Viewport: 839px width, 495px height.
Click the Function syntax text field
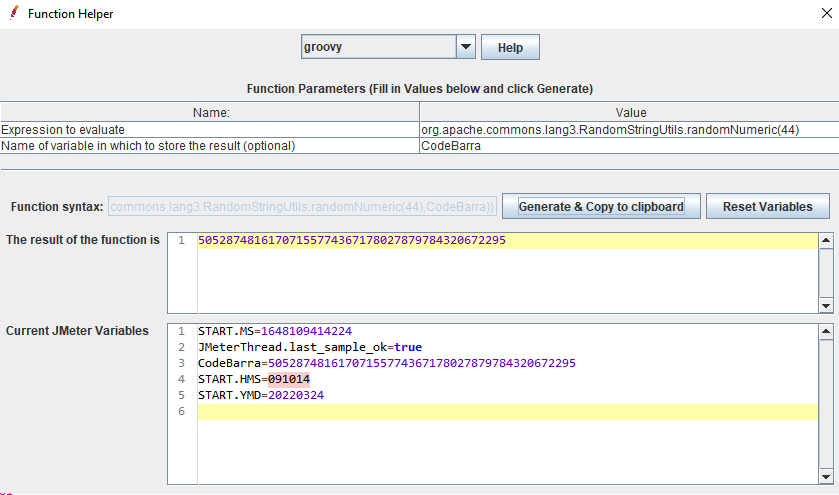coord(301,207)
